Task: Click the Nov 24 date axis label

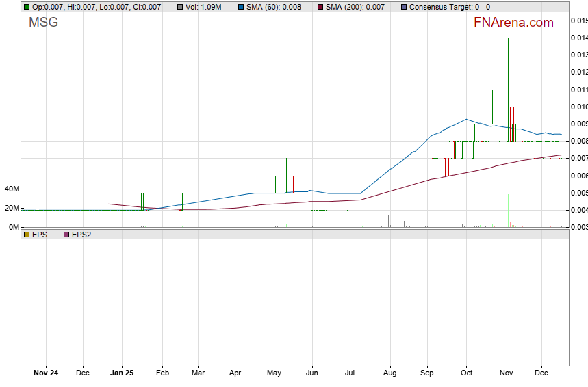Action: 46,374
